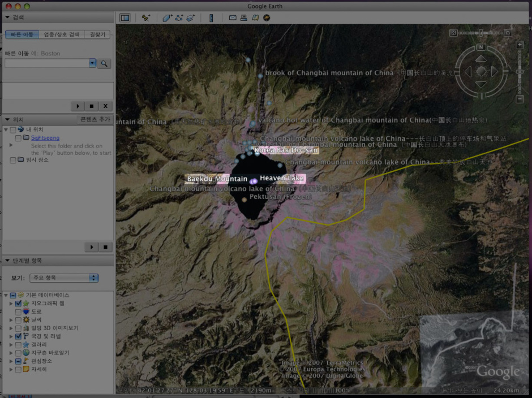Add a placemark with the pushpin tool
Viewport: 532px width, 398px height.
click(146, 18)
